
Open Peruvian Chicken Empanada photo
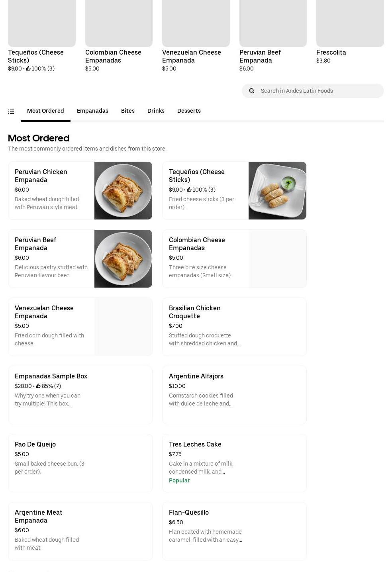click(x=123, y=190)
